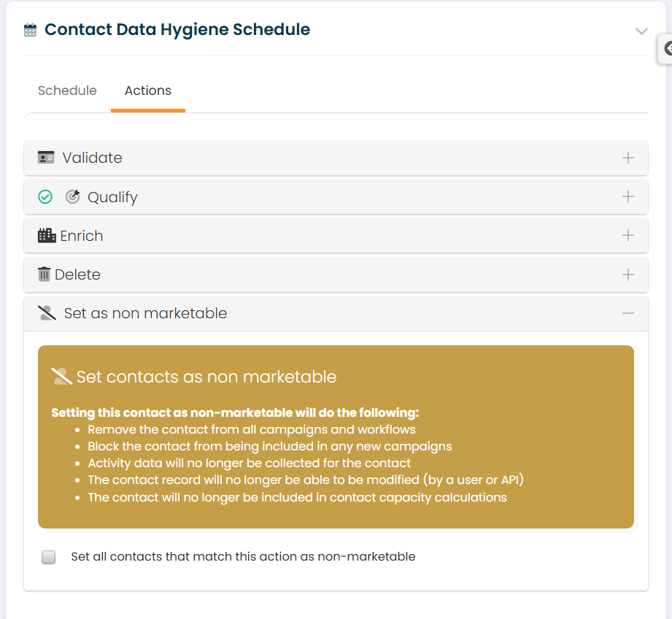Click the Validate ID card icon

46,158
